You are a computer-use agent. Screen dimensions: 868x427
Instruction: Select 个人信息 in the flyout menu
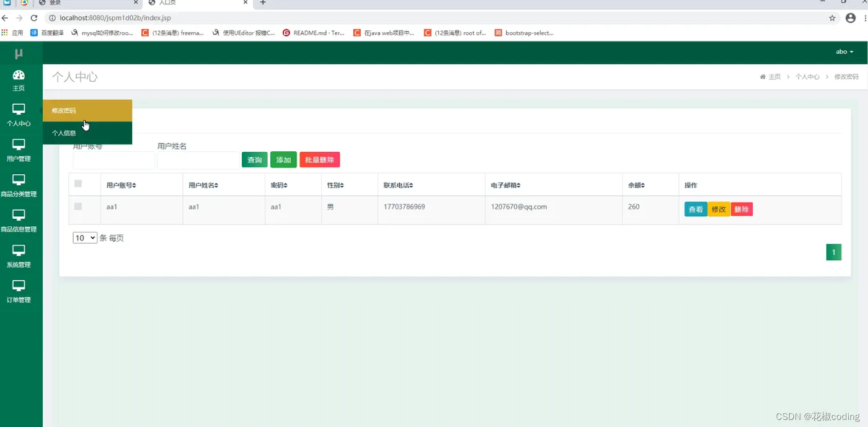point(87,133)
